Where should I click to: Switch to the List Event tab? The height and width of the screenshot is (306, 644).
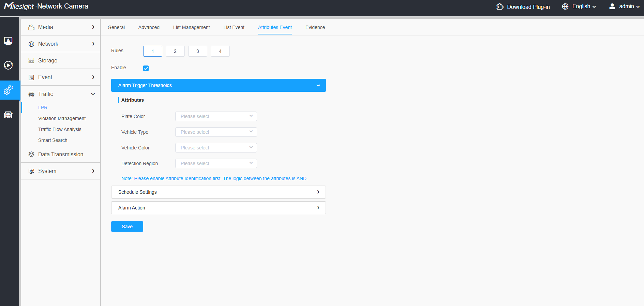pos(234,27)
